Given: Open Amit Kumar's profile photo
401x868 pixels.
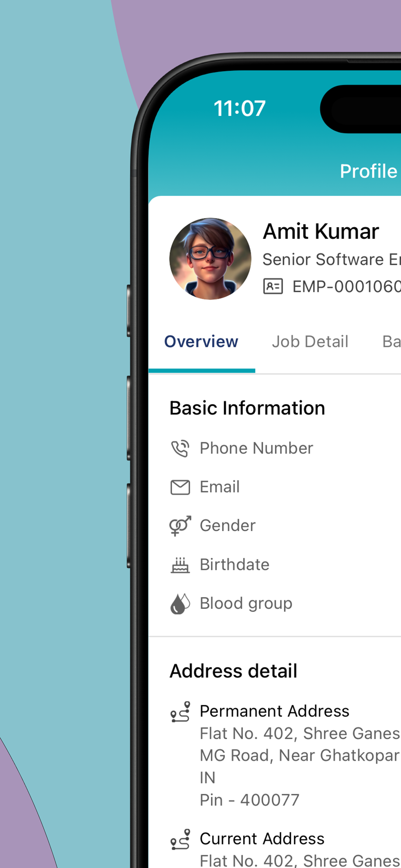Looking at the screenshot, I should 210,258.
